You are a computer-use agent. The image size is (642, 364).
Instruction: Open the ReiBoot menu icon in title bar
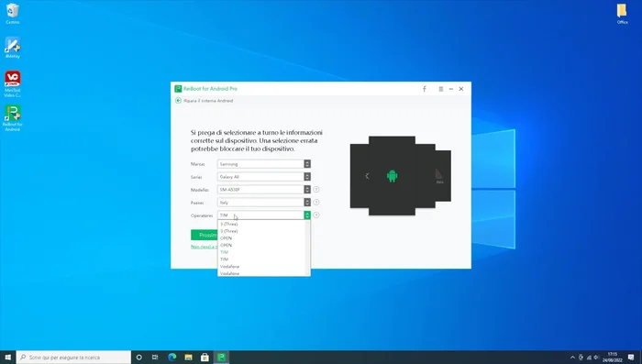441,89
